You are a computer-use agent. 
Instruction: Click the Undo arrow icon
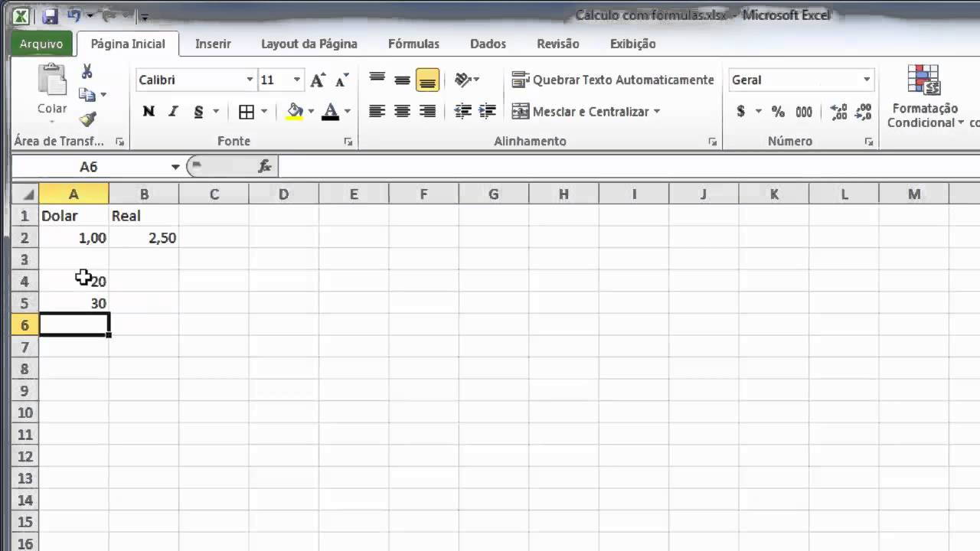pyautogui.click(x=74, y=16)
